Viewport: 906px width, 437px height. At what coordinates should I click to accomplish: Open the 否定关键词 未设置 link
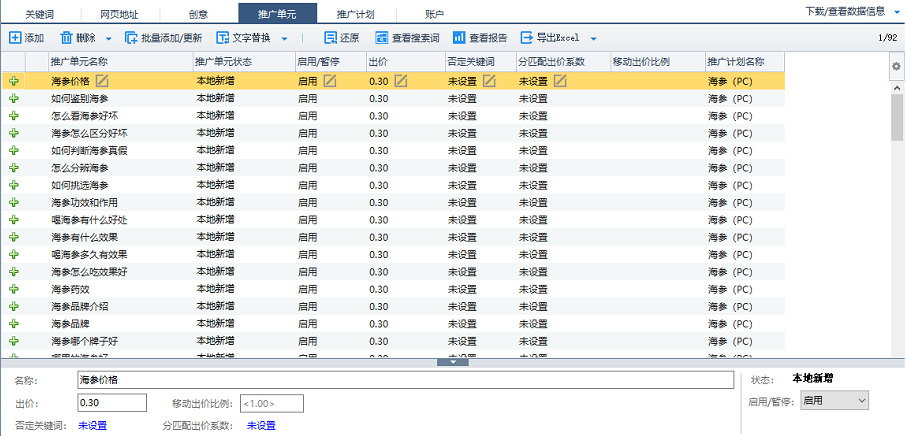click(93, 425)
